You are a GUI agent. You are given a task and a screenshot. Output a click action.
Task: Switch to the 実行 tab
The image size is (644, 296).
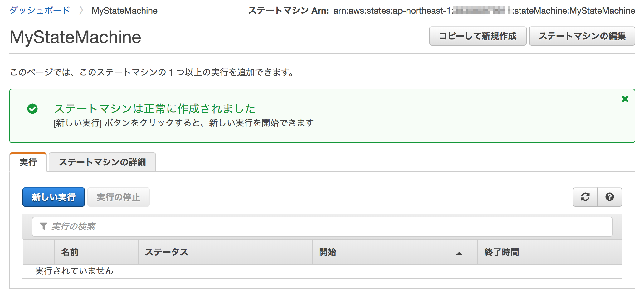click(x=28, y=162)
